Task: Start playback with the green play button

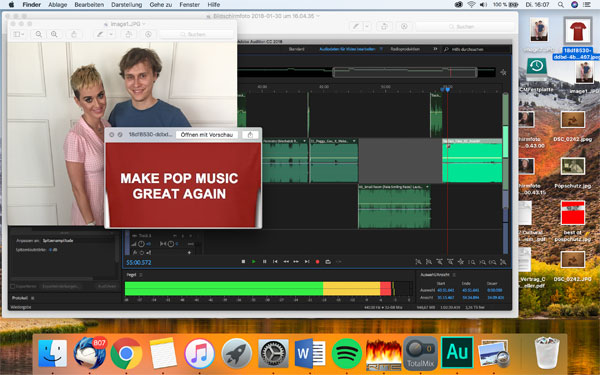Action: [254, 262]
